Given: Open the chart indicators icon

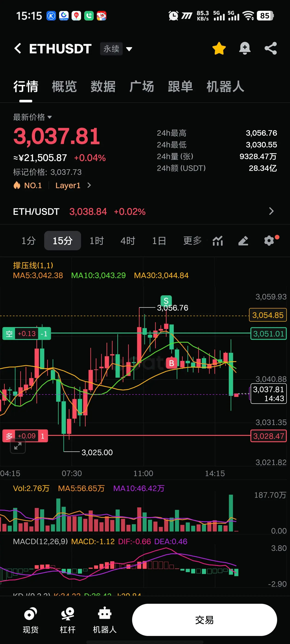Looking at the screenshot, I should click(x=218, y=241).
